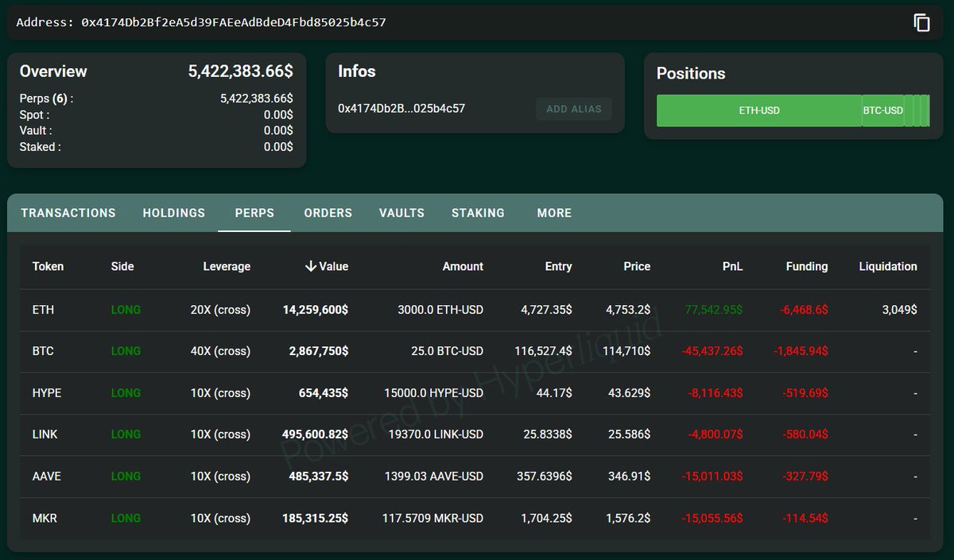Select the AAVE token row name

click(x=46, y=477)
